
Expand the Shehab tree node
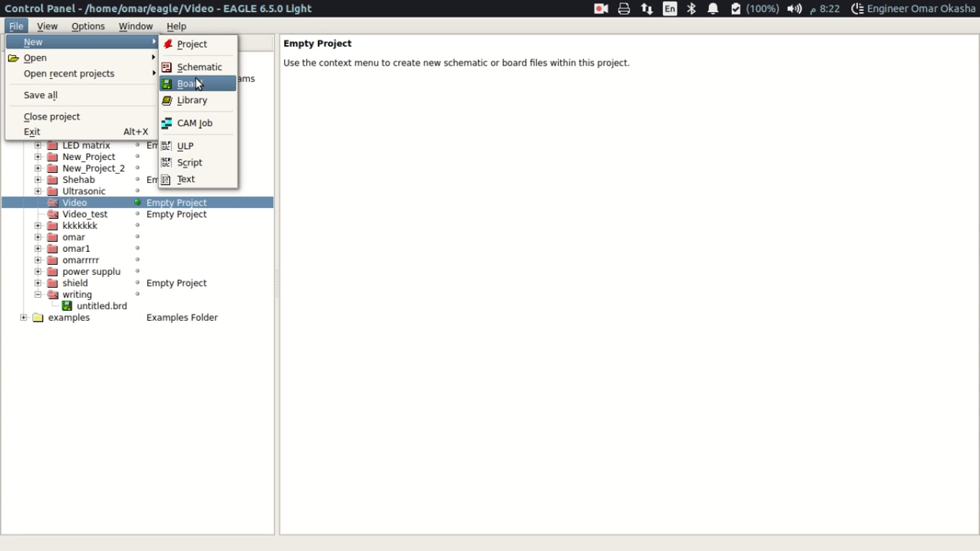coord(38,180)
